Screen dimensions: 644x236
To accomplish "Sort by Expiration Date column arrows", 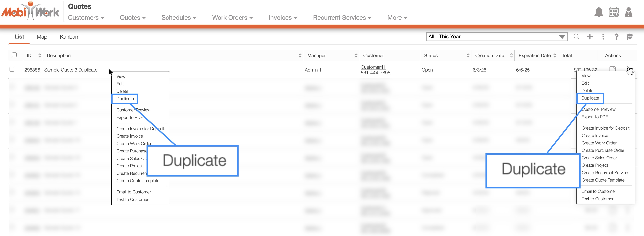I will (554, 56).
